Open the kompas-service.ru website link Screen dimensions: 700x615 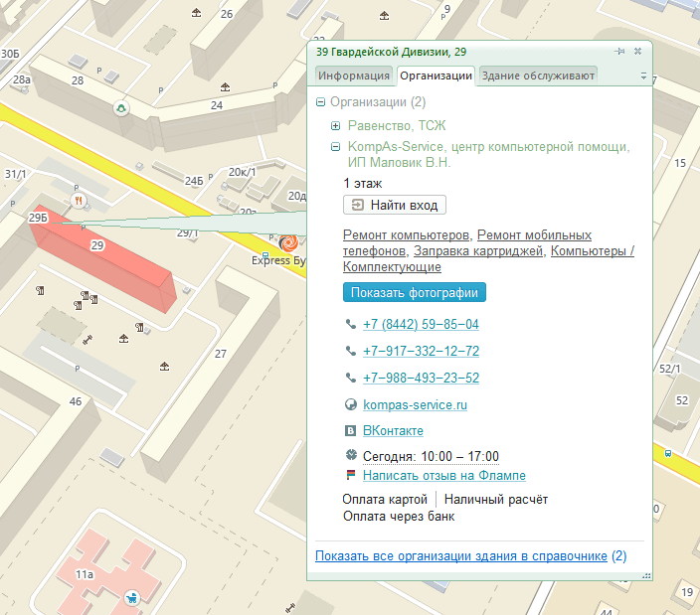(415, 405)
